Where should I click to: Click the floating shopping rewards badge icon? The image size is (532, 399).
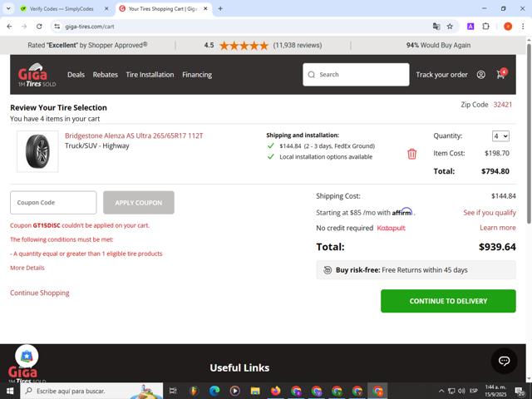(27, 357)
